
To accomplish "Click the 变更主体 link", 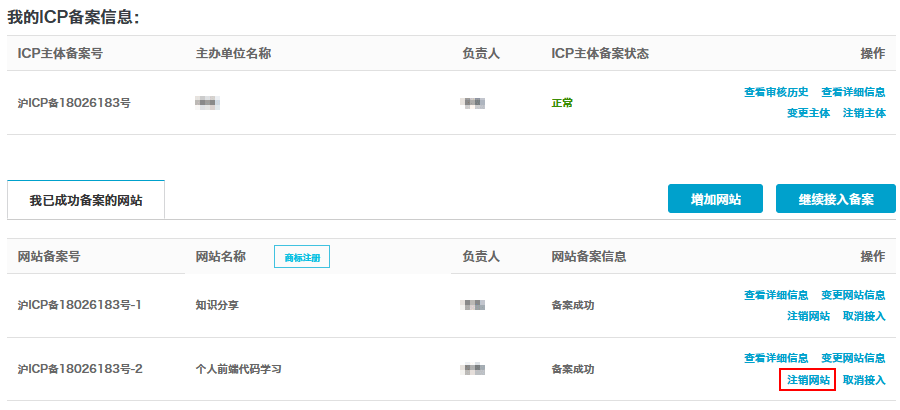I will point(808,113).
